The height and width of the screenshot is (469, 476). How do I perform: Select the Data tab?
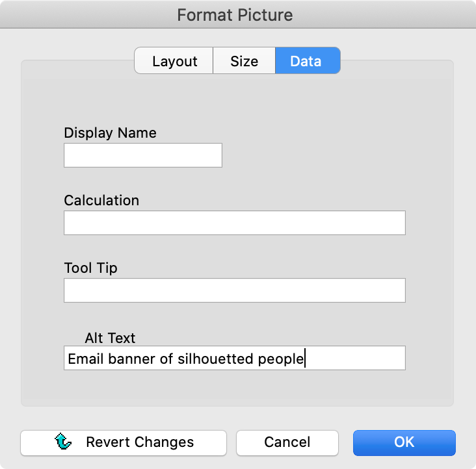[306, 61]
